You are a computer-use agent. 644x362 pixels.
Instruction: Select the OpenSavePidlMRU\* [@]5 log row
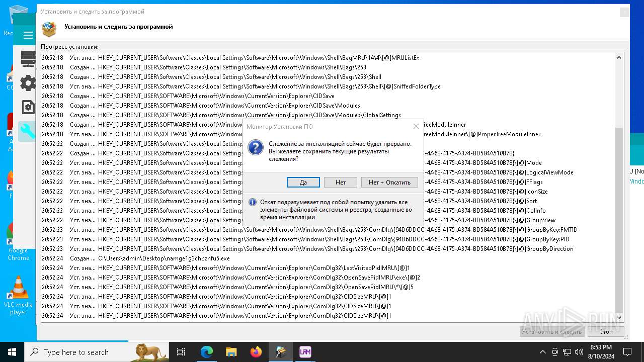(328, 287)
